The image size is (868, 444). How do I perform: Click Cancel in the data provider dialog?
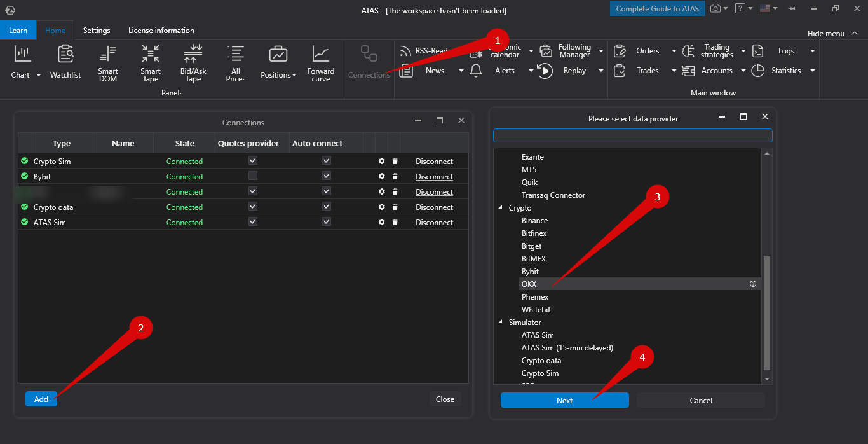701,400
